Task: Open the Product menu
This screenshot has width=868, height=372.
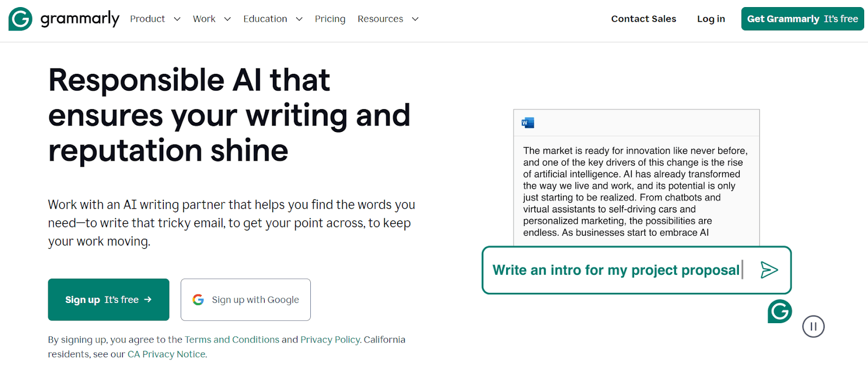Action: [148, 19]
